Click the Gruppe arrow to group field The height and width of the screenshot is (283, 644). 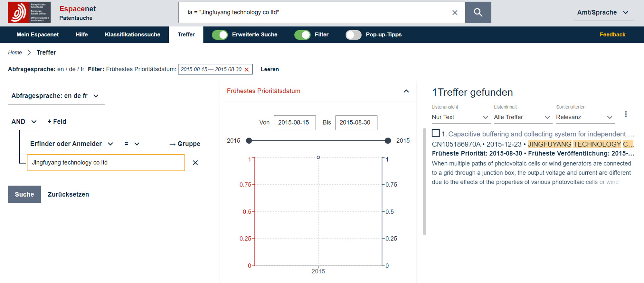185,144
